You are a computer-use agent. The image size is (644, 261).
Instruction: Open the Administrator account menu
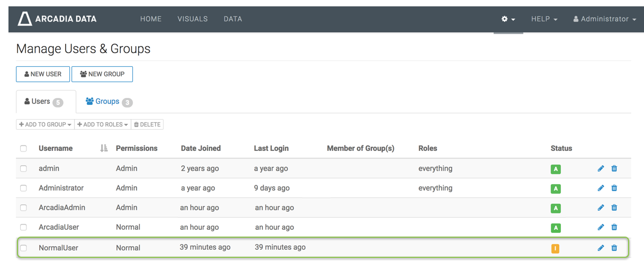coord(604,19)
